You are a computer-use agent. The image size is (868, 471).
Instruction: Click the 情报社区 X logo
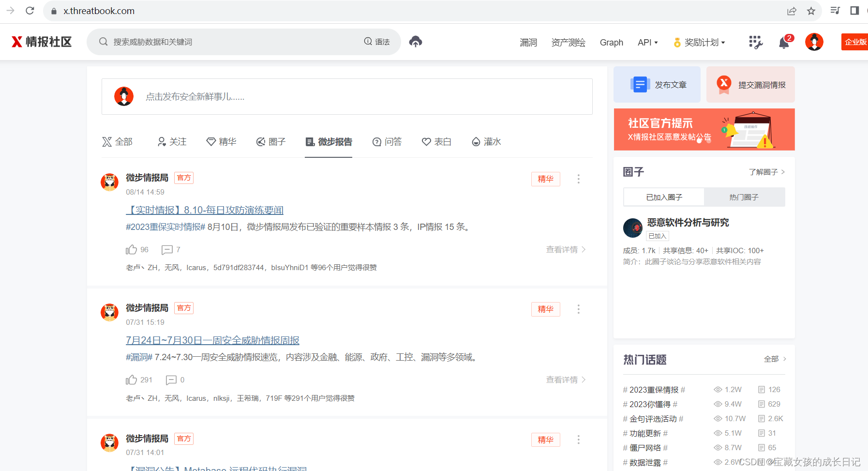point(41,42)
